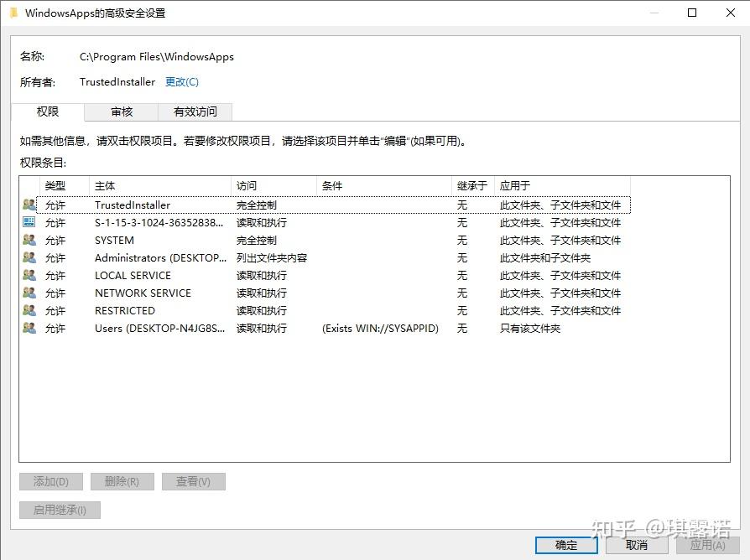Click the user group icon beside TrustedInstaller entry

coord(29,205)
